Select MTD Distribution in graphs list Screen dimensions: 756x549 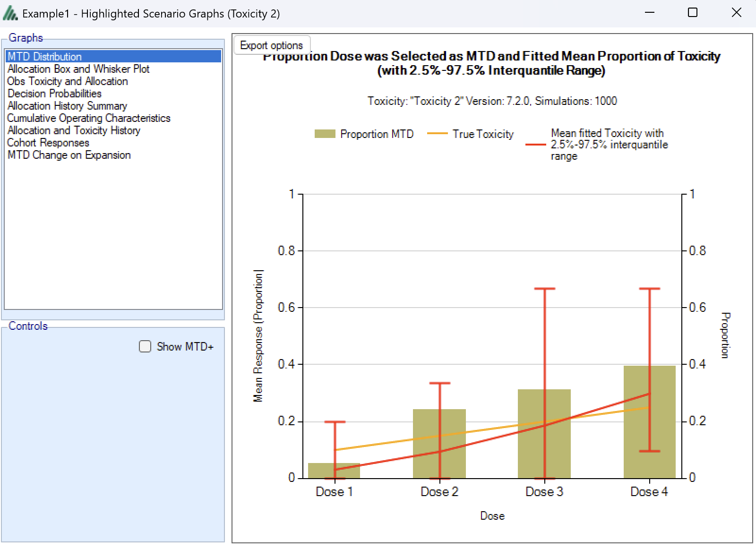pos(45,57)
